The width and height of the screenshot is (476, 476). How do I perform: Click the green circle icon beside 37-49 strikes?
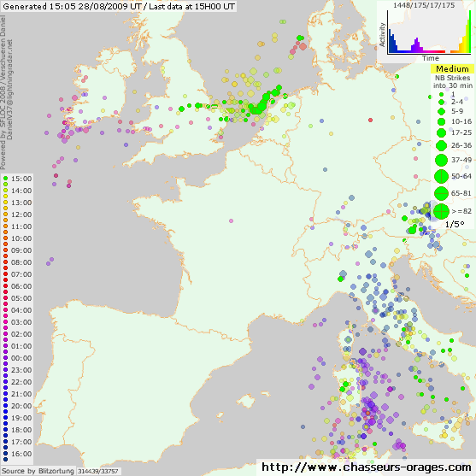click(x=442, y=160)
